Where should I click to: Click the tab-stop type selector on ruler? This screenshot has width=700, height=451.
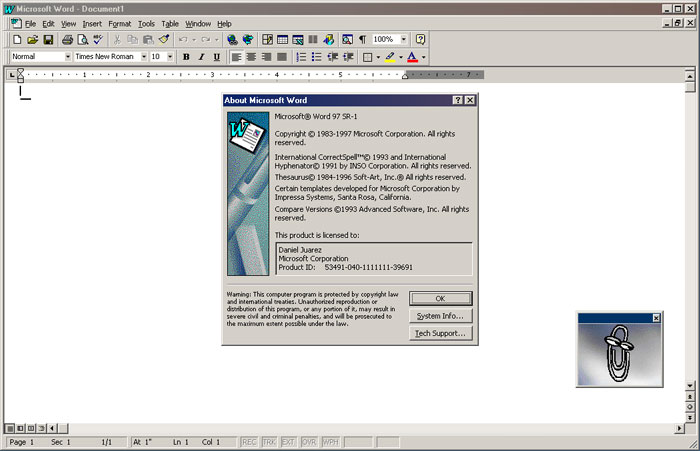(x=12, y=75)
